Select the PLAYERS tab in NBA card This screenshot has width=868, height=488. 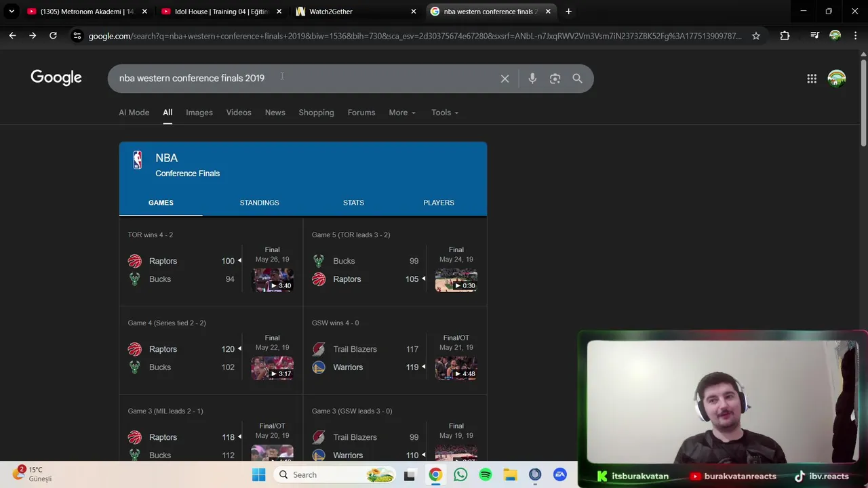point(439,203)
